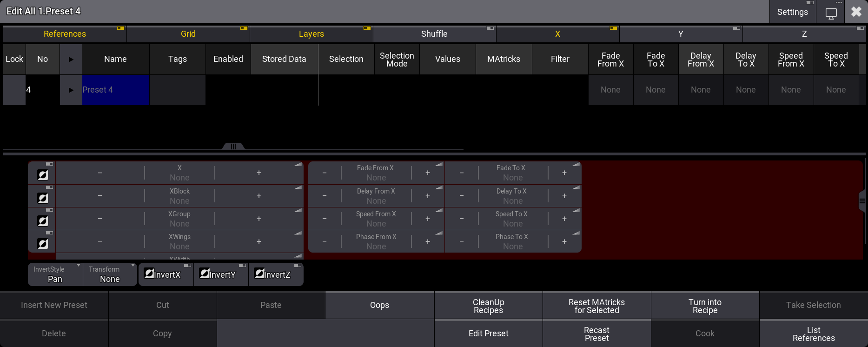Click the invert icon beside XBlock row
The image size is (868, 347).
point(43,198)
